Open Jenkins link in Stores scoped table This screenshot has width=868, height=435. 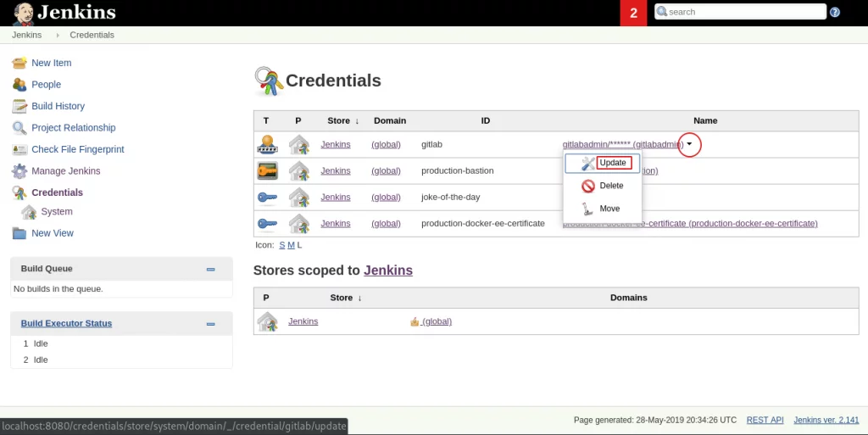(303, 321)
